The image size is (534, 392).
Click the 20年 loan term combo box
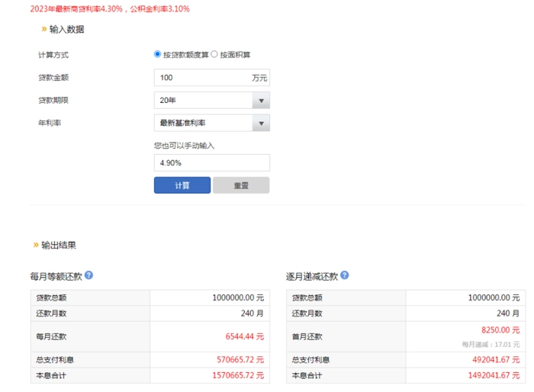(212, 101)
